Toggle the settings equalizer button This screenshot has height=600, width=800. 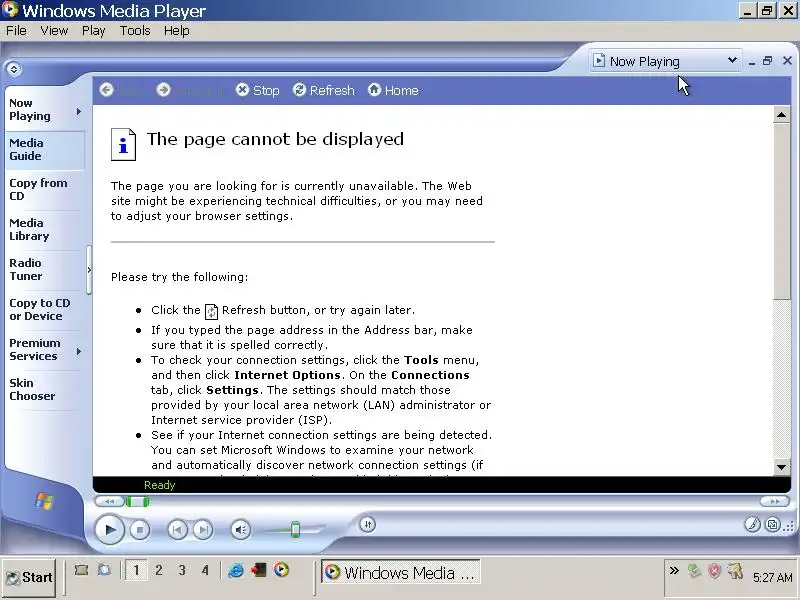[367, 524]
